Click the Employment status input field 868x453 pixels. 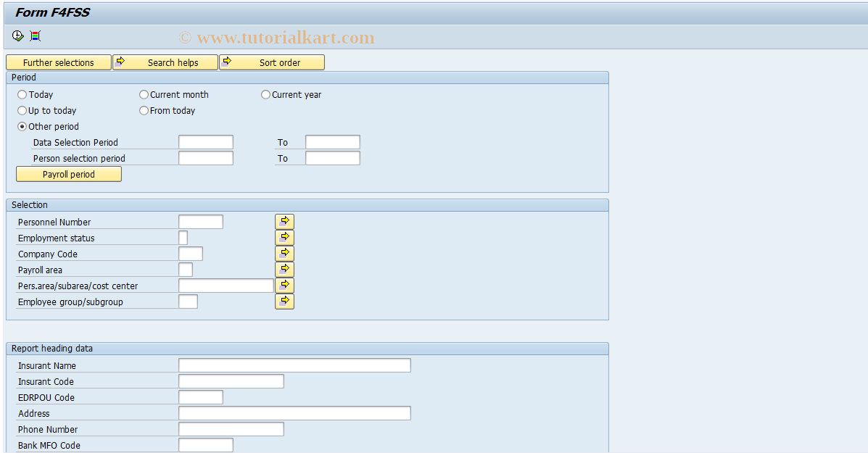tap(183, 238)
